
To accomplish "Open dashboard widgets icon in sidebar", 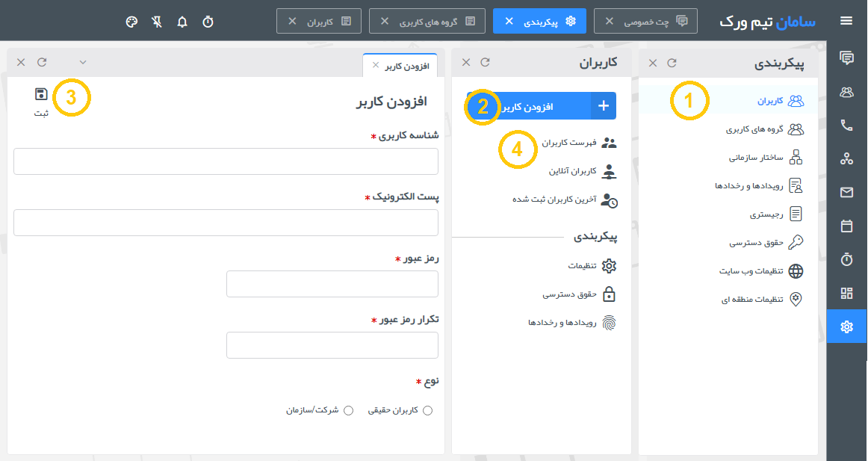I will pyautogui.click(x=846, y=293).
